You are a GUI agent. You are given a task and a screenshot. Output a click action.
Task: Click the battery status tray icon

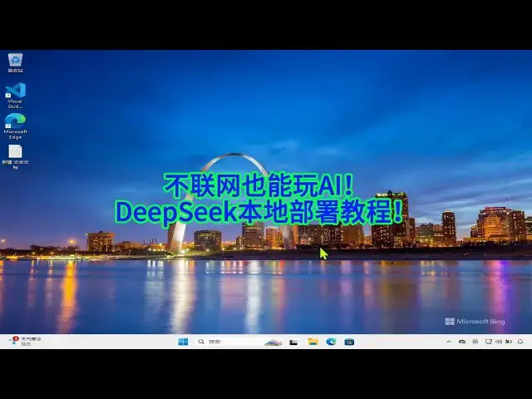point(509,342)
